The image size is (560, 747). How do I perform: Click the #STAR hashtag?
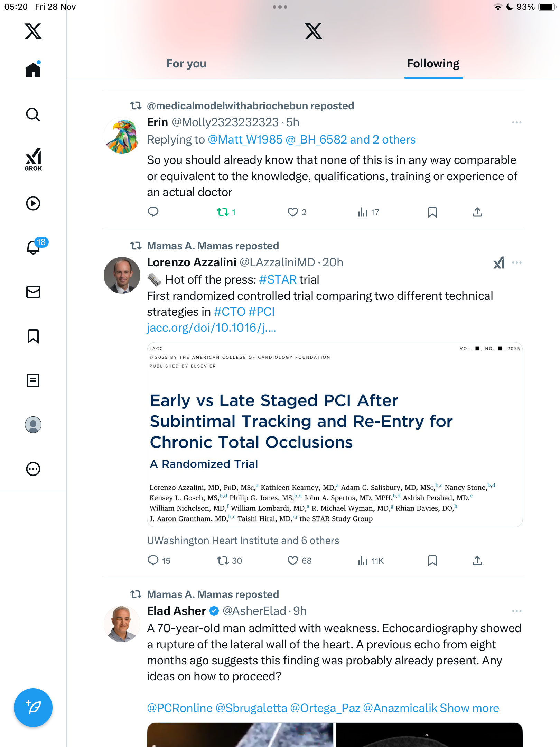[x=278, y=279]
